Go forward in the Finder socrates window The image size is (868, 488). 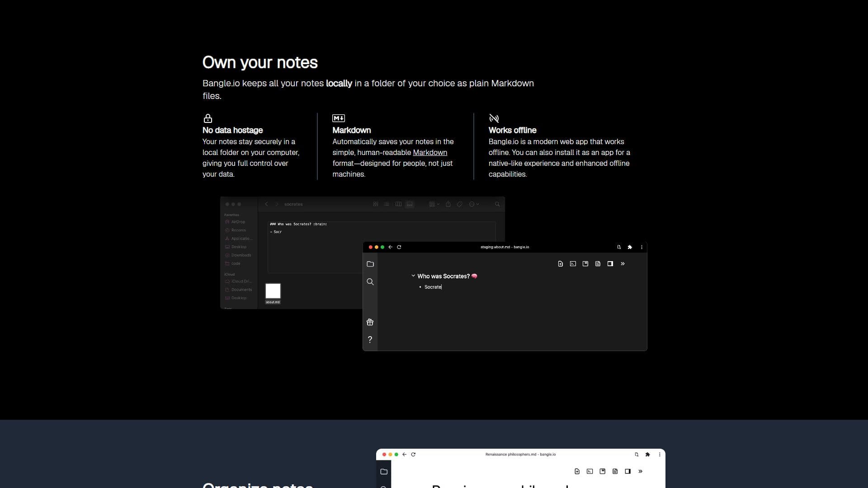click(277, 204)
